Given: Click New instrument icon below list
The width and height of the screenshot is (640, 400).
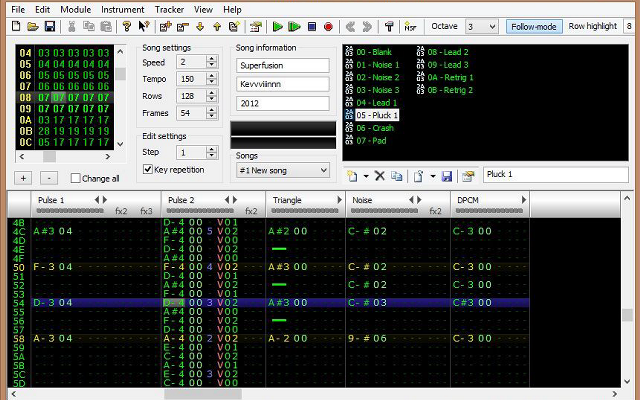Looking at the screenshot, I should 352,176.
